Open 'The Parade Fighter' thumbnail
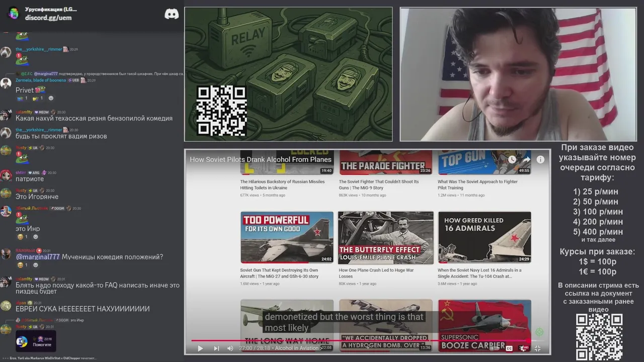644x362 pixels. pos(386,162)
